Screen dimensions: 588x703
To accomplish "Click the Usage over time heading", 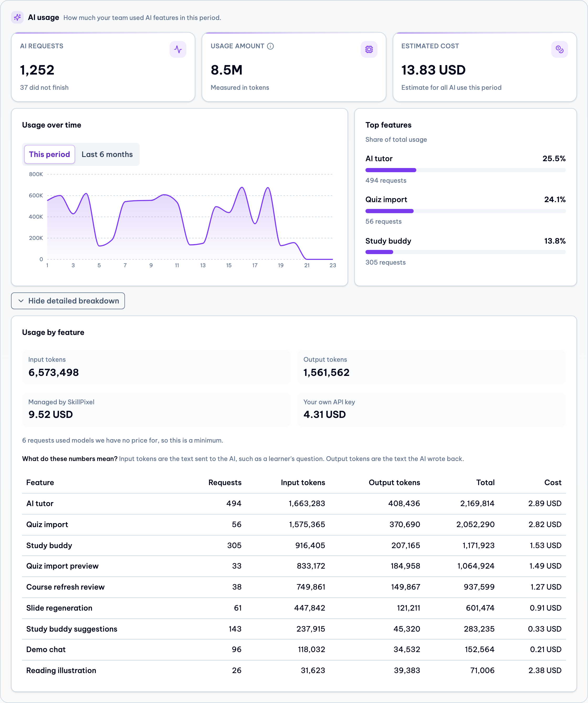I will click(x=51, y=125).
